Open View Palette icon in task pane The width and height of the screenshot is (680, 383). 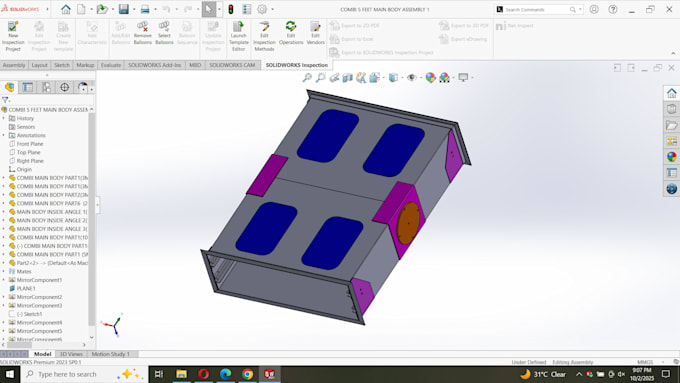(x=671, y=141)
